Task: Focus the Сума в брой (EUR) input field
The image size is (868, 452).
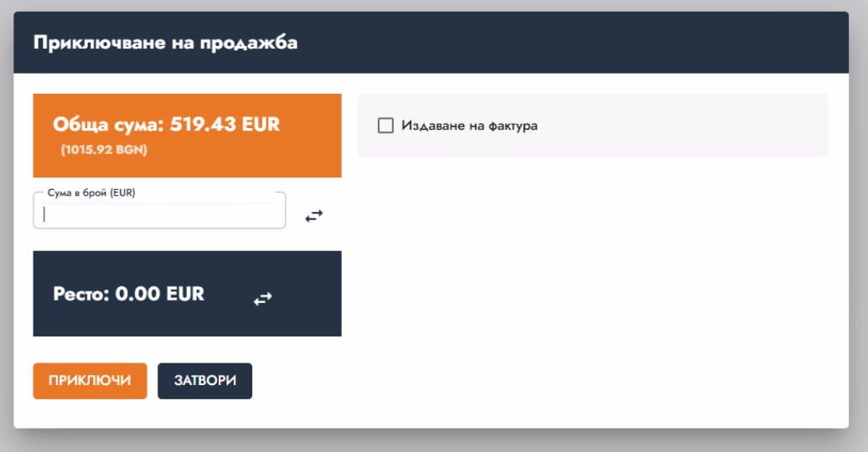Action: (x=159, y=213)
